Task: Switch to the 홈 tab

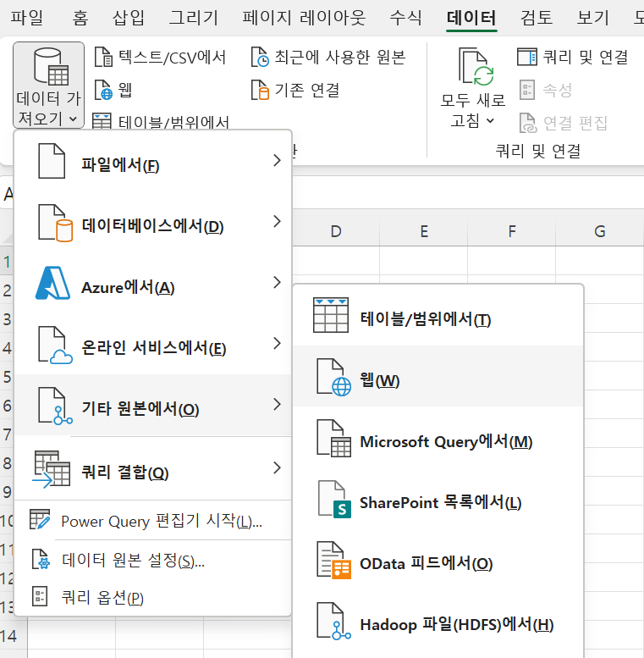Action: [80, 18]
